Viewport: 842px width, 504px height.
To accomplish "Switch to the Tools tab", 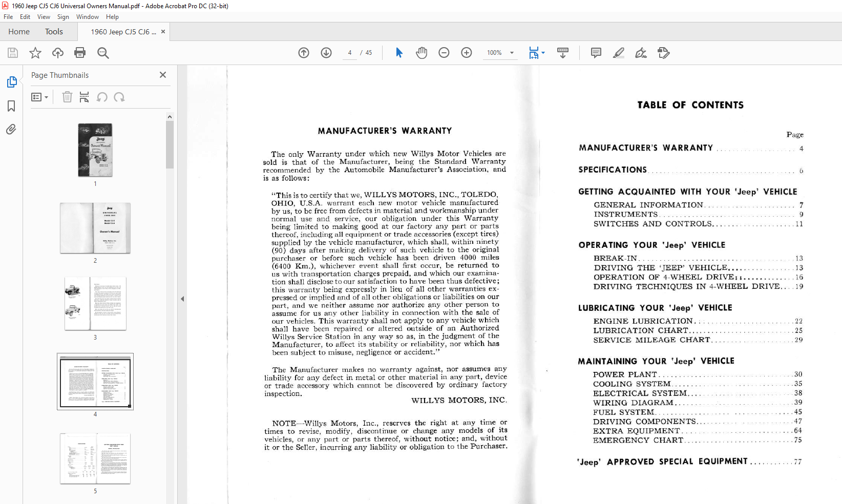I will pyautogui.click(x=54, y=32).
